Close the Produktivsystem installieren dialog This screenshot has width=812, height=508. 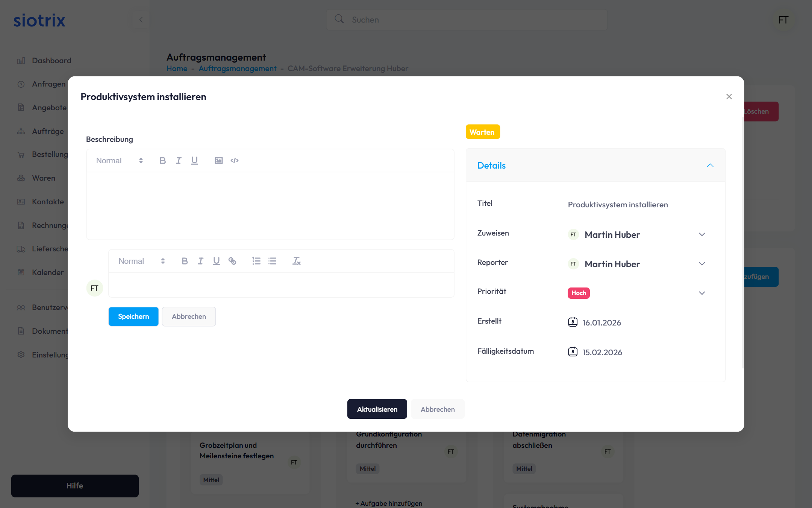pos(729,97)
